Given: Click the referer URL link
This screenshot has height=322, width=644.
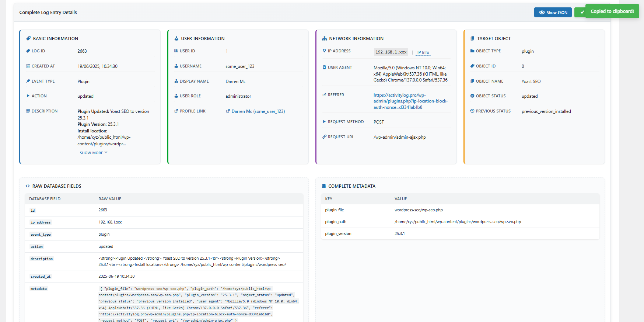Looking at the screenshot, I should coord(410,101).
